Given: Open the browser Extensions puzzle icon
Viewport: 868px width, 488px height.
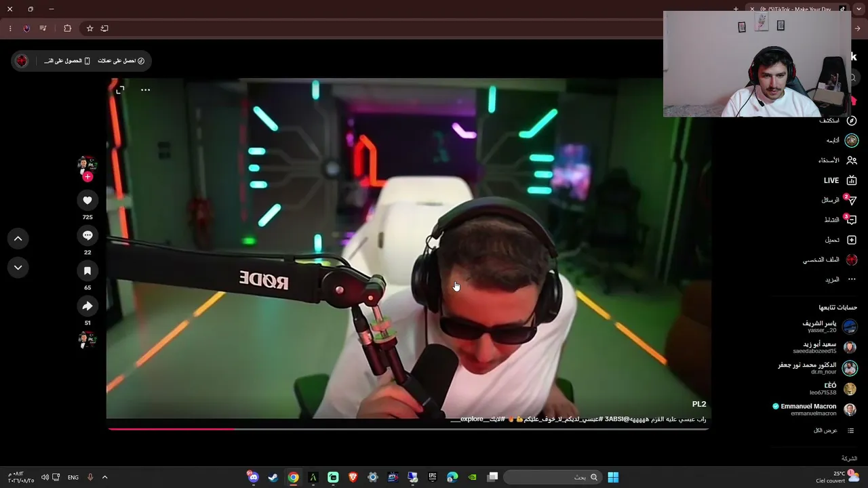Looking at the screenshot, I should [x=67, y=28].
